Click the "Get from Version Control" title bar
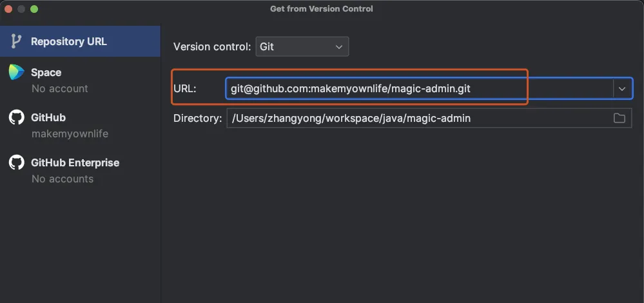644x303 pixels. coord(321,9)
